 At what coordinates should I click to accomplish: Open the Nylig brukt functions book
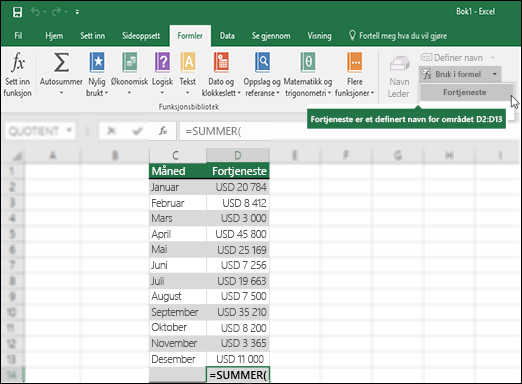click(97, 62)
